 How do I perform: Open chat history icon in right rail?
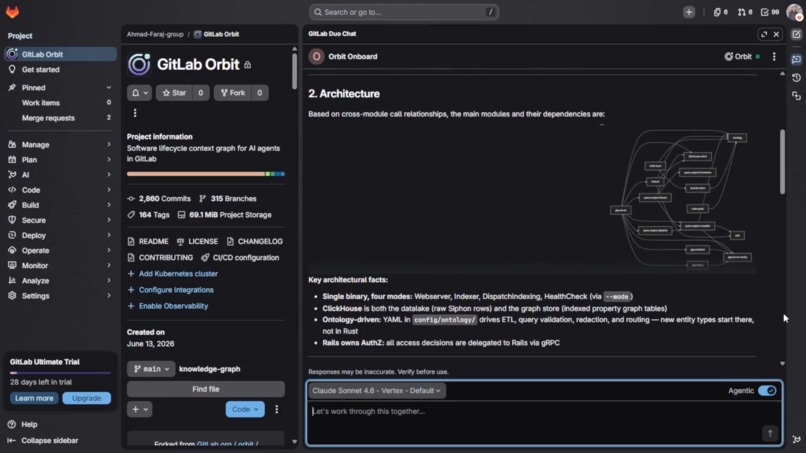796,78
